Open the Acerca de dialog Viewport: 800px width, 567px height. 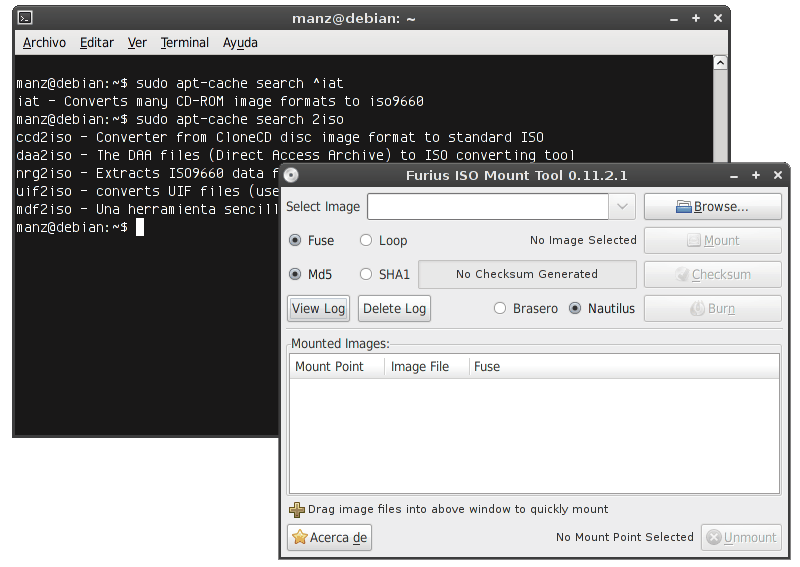point(329,537)
